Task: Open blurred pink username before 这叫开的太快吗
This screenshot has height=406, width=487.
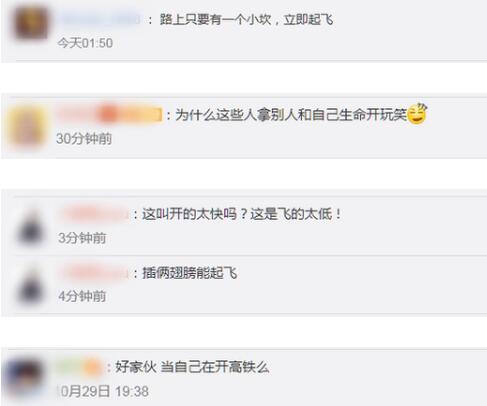Action: pos(94,213)
